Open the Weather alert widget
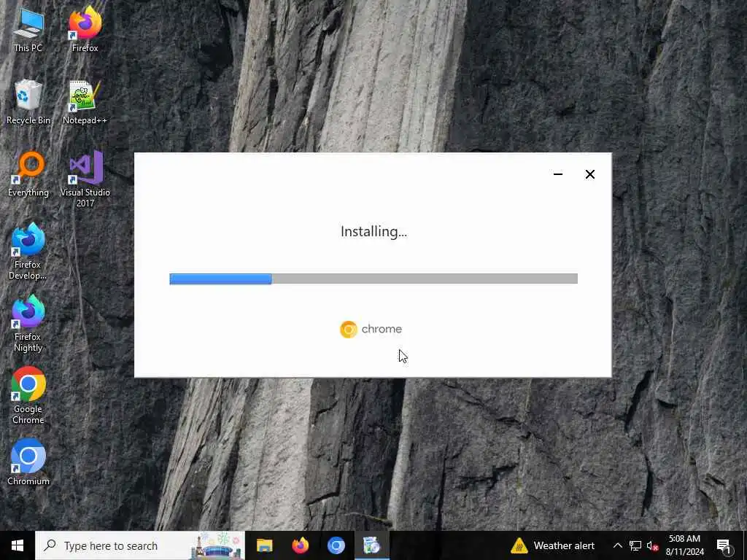The height and width of the screenshot is (560, 747). (553, 545)
